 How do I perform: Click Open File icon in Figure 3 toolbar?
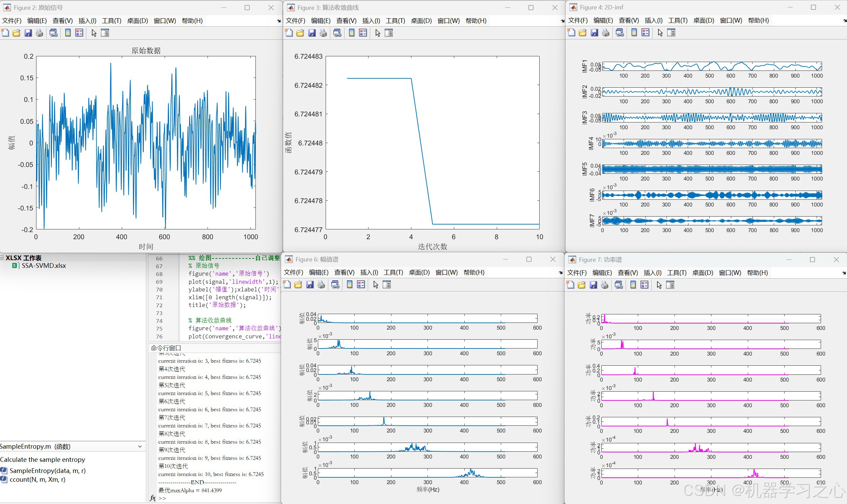coord(300,33)
